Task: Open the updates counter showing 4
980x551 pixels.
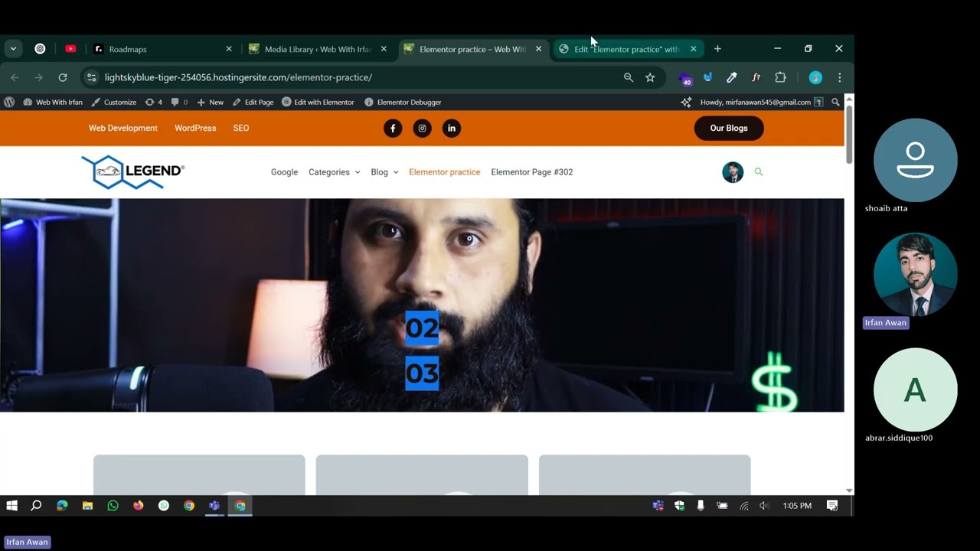Action: 153,102
